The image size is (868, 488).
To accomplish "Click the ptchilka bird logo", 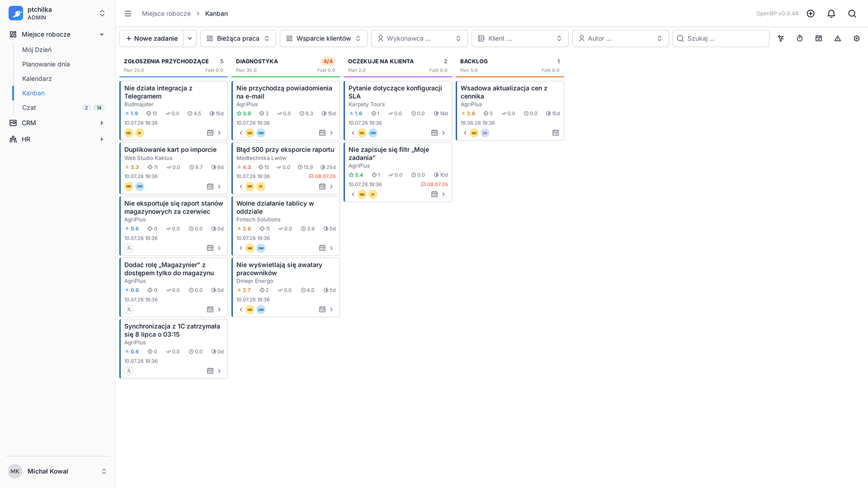I will click(16, 13).
